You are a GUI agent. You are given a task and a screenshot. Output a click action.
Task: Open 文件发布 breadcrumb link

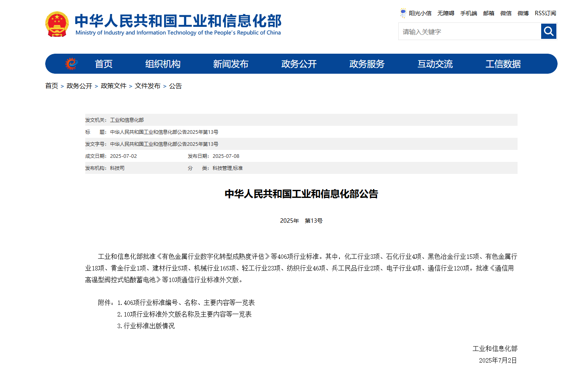pos(148,86)
